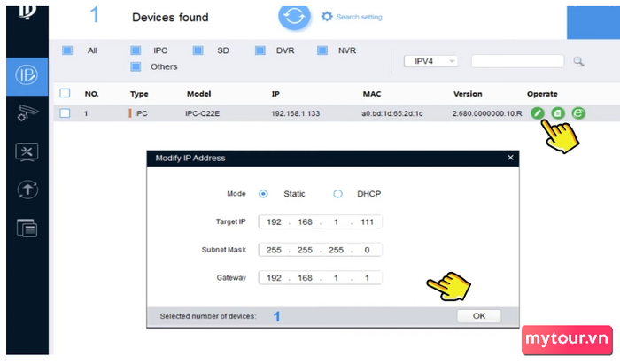Open the device upgrade arrow icon
The image size is (620, 364).
tap(27, 190)
